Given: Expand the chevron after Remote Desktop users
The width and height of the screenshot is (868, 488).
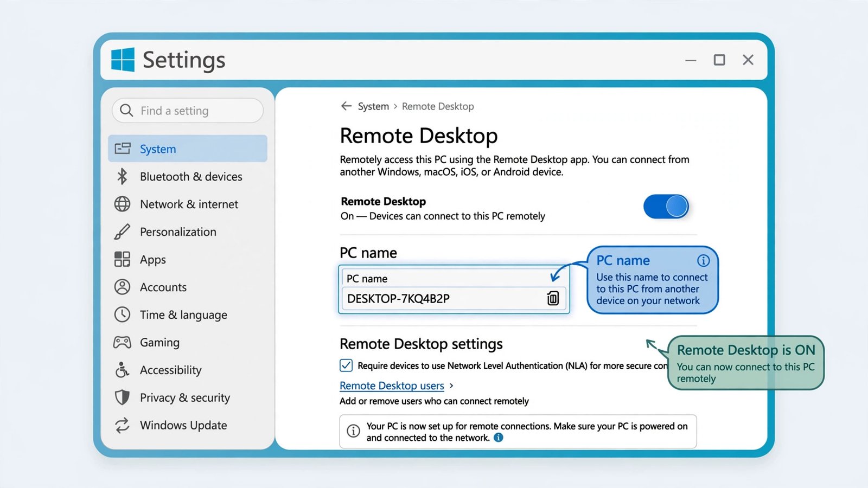Looking at the screenshot, I should (x=451, y=386).
